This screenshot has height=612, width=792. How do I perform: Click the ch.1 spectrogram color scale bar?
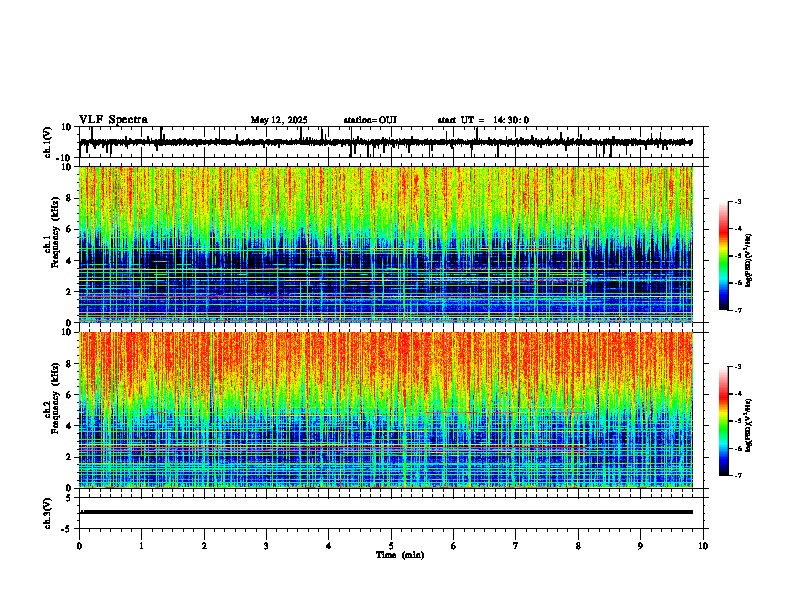(x=724, y=256)
